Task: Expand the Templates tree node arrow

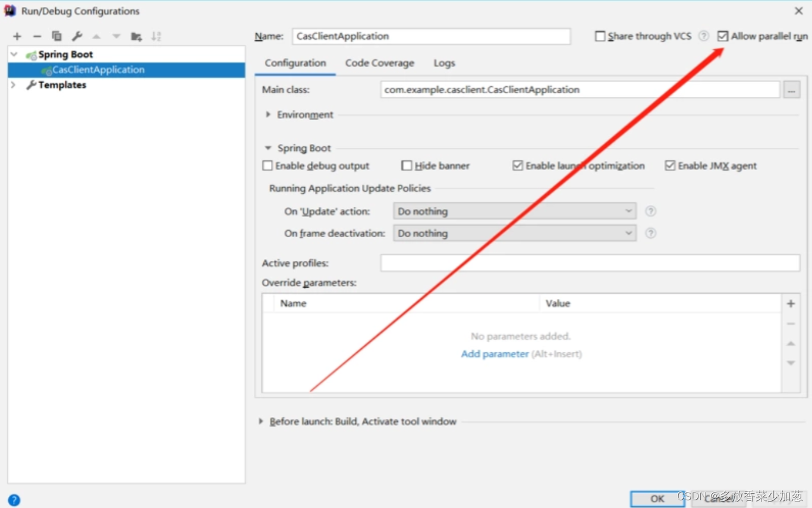Action: 14,85
